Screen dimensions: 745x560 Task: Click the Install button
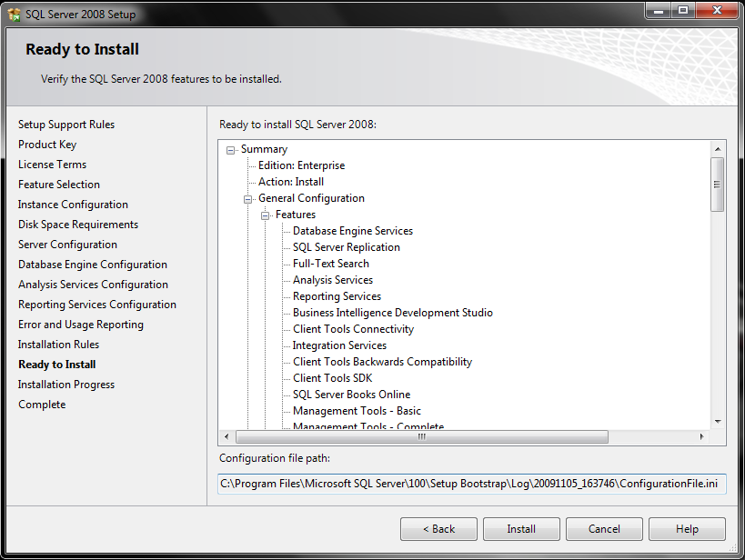pos(521,529)
